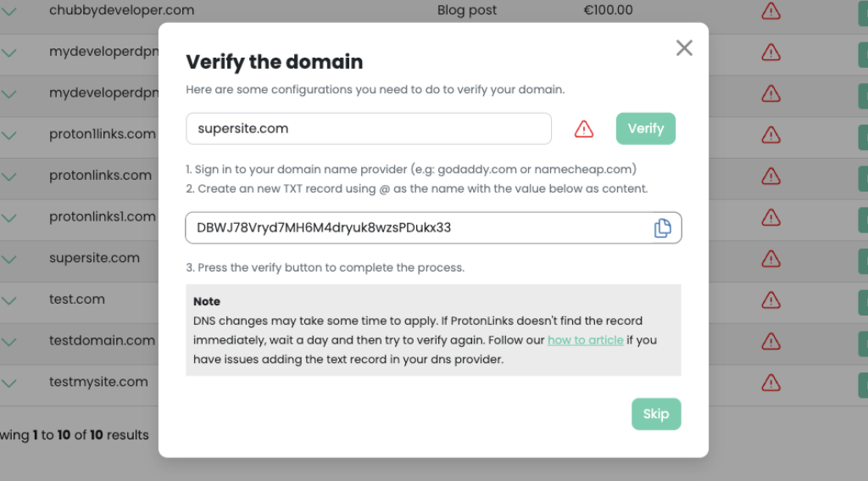Image resolution: width=868 pixels, height=481 pixels.
Task: Click the warning icon in testdomain.com row
Action: [x=771, y=341]
